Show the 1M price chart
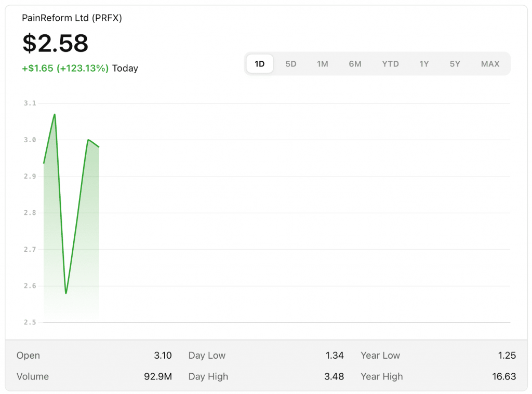 click(323, 64)
